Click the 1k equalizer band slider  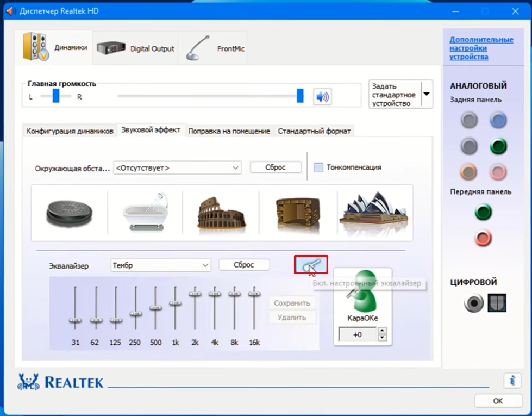[x=175, y=308]
